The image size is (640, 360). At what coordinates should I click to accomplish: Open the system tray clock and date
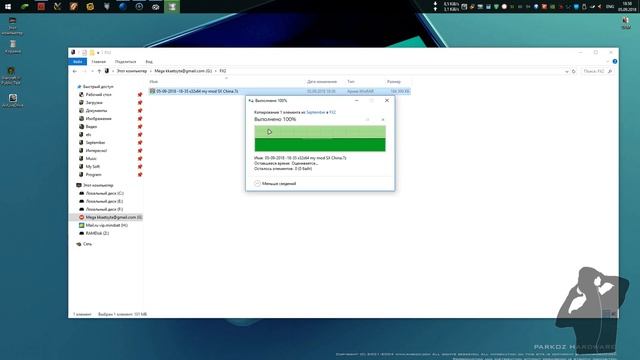(x=627, y=7)
